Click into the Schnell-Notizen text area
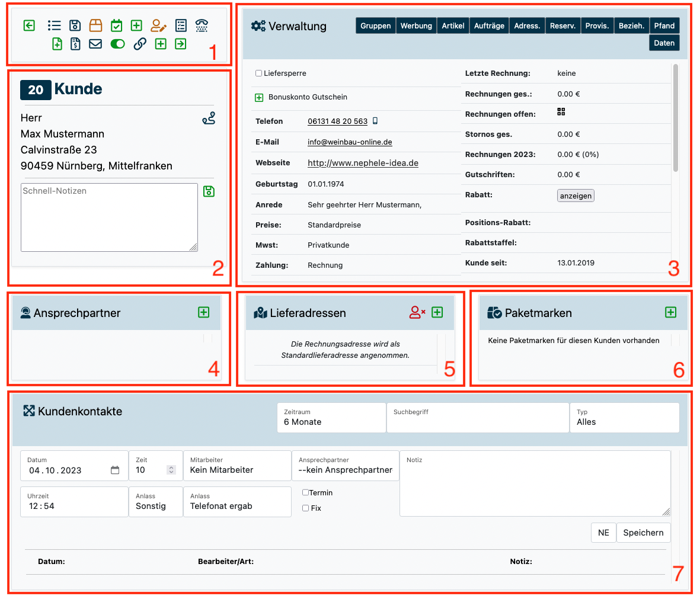 109,217
